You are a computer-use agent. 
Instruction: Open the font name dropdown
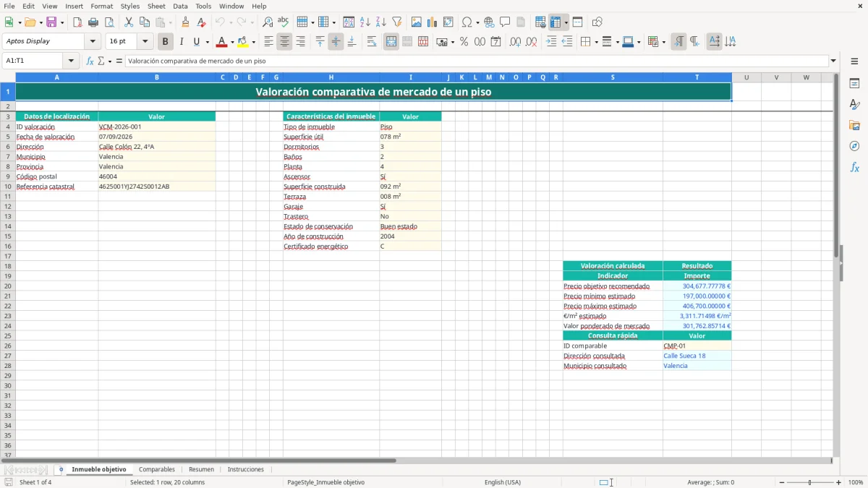pyautogui.click(x=93, y=42)
